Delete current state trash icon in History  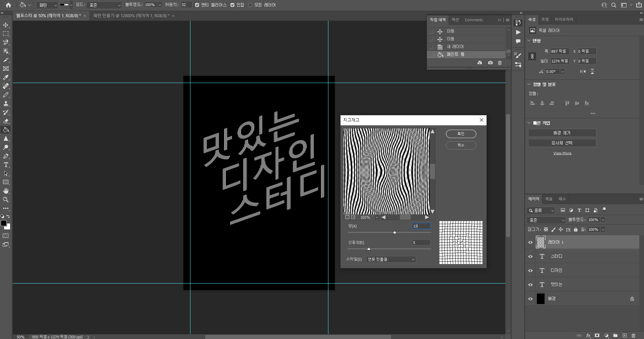click(x=500, y=63)
